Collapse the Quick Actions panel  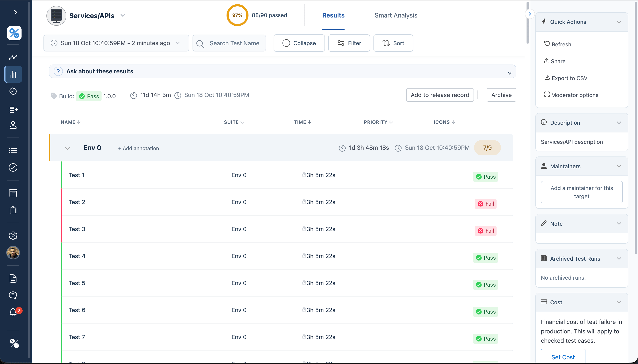pos(619,22)
